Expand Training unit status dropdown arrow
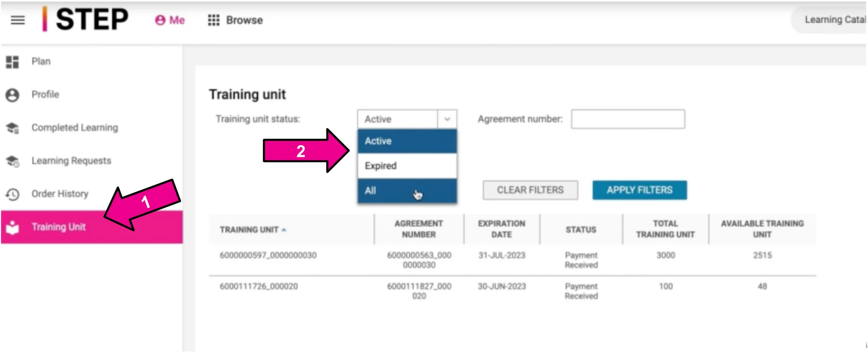Viewport: 868px width, 353px height. point(447,119)
